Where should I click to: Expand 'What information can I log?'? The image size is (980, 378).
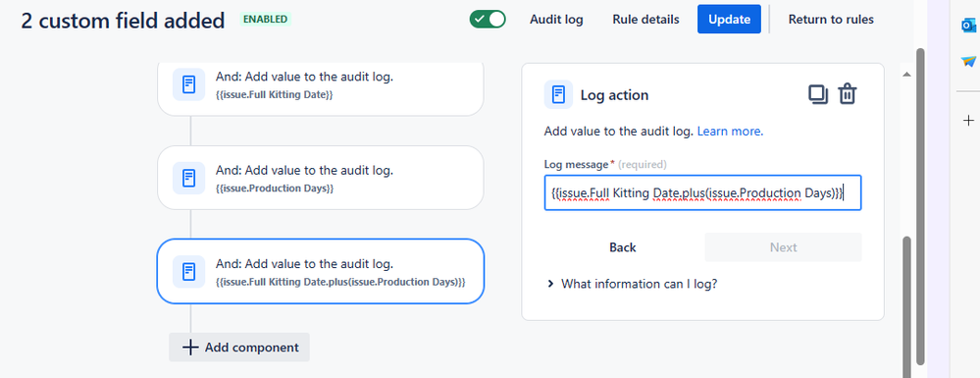[x=633, y=284]
